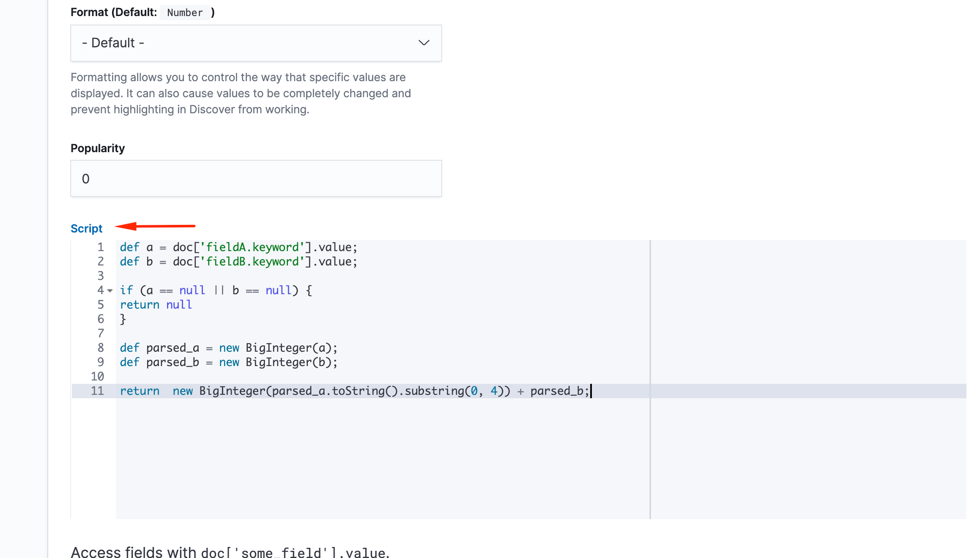980x558 pixels.
Task: Click the chevron arrow in Format select
Action: click(x=424, y=43)
